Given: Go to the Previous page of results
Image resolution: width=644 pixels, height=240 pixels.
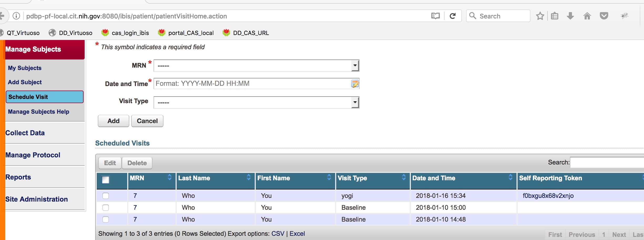Looking at the screenshot, I should (582, 234).
